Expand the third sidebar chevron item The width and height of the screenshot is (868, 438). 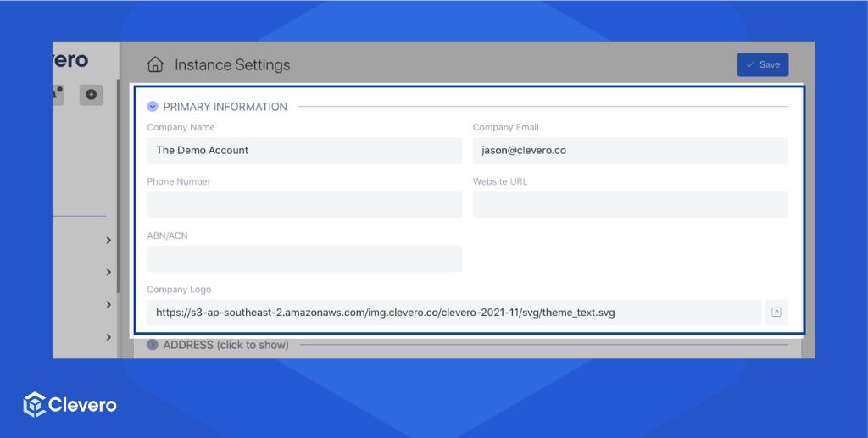(x=108, y=305)
